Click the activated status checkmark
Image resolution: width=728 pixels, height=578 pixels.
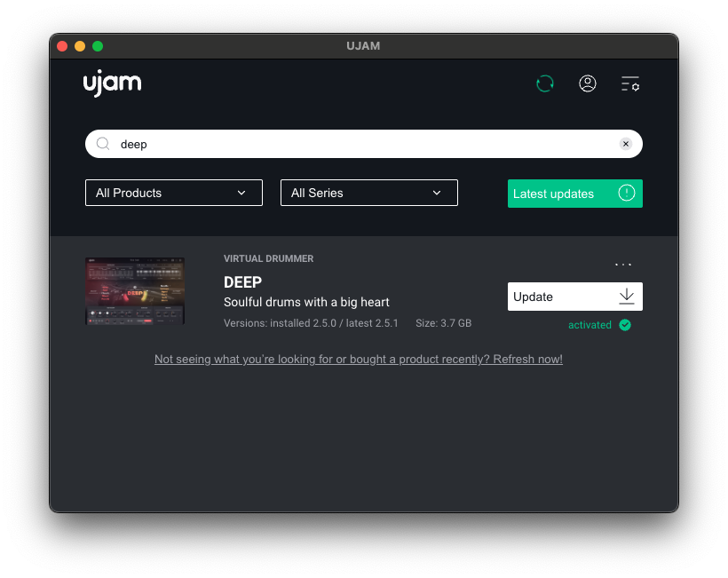(x=625, y=325)
